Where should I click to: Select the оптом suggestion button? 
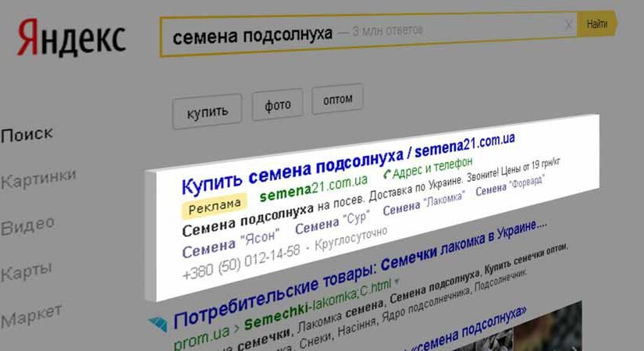pos(337,99)
